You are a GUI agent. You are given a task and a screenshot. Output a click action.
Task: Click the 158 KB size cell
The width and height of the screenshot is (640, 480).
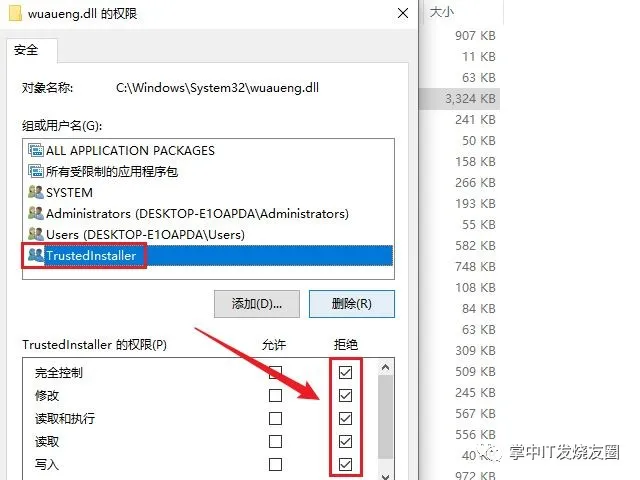[475, 162]
